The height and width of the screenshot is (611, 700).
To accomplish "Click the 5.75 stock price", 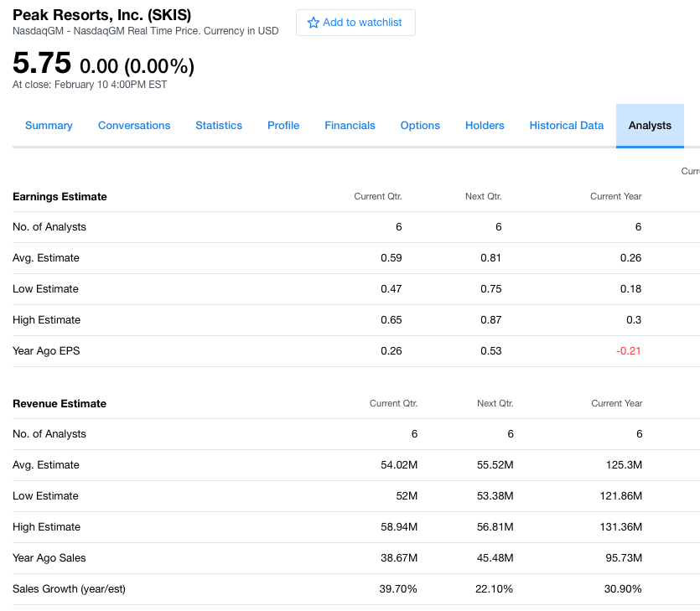I will 42,63.
